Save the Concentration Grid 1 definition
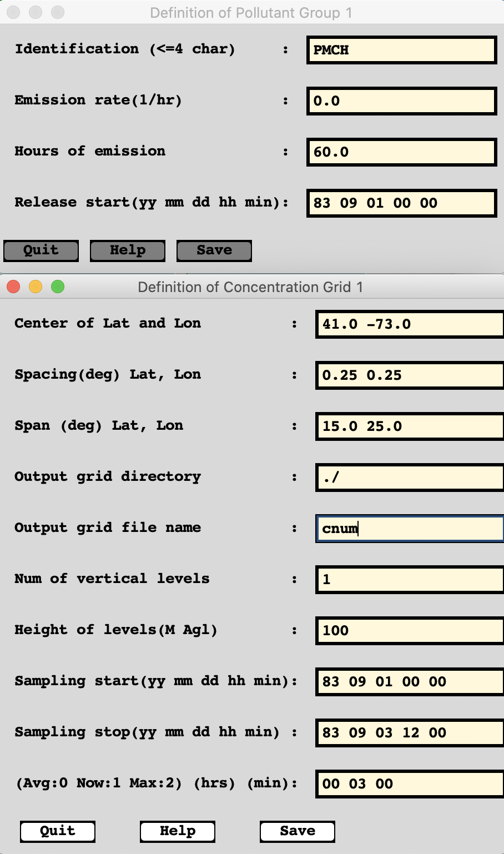This screenshot has height=854, width=504. [x=298, y=831]
